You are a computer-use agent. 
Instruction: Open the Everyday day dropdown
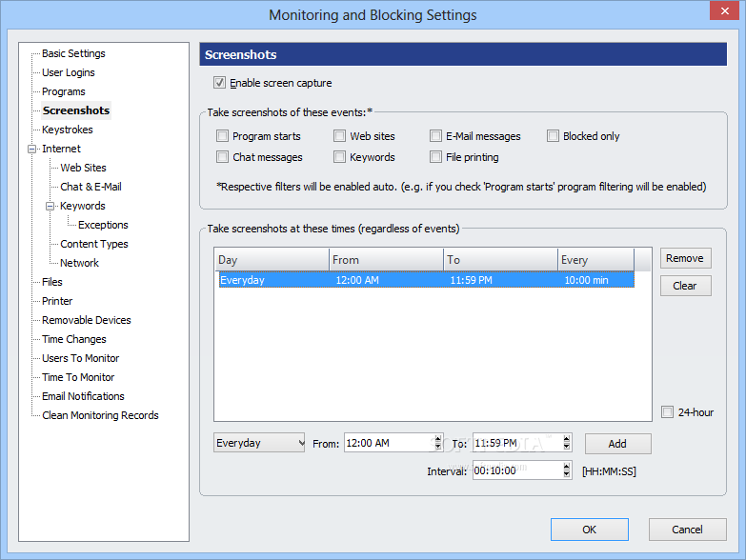[259, 443]
